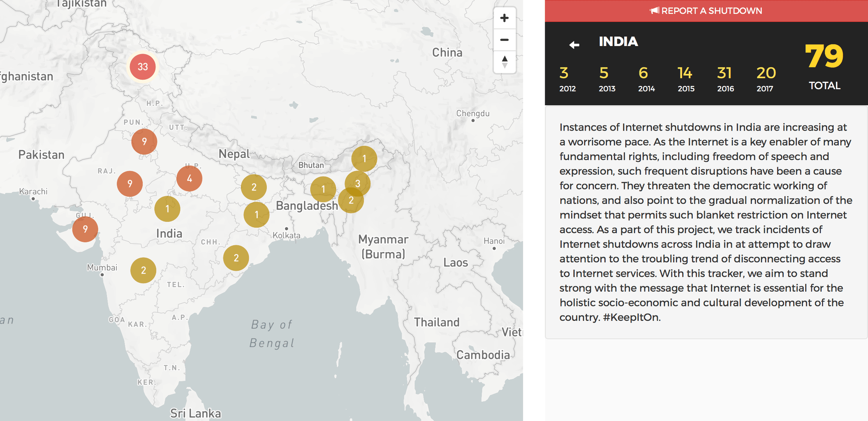Zoom out of the map
The image size is (868, 421).
[505, 40]
